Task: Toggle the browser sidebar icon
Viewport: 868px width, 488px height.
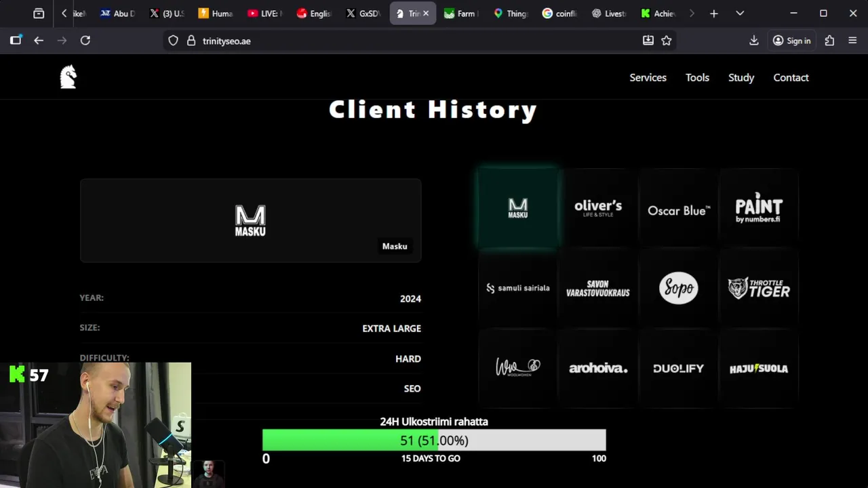Action: tap(16, 41)
